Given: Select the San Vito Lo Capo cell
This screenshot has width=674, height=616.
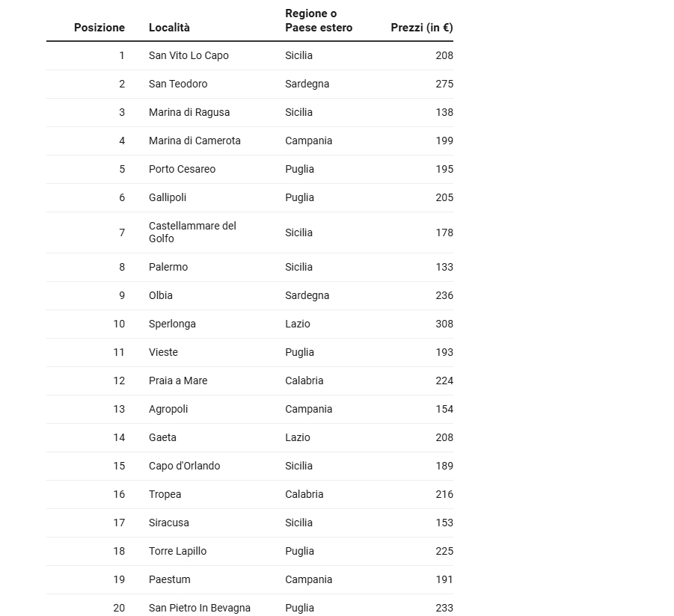Looking at the screenshot, I should [189, 55].
